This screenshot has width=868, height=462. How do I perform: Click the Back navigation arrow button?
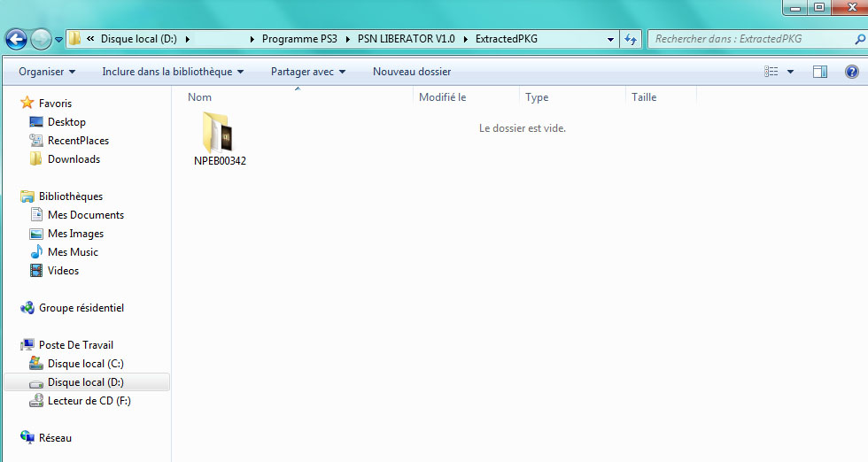(16, 39)
